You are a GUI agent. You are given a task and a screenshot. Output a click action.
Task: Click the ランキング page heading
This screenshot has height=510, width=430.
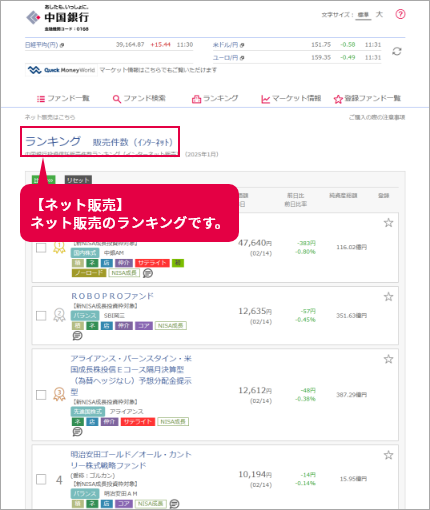[x=53, y=141]
